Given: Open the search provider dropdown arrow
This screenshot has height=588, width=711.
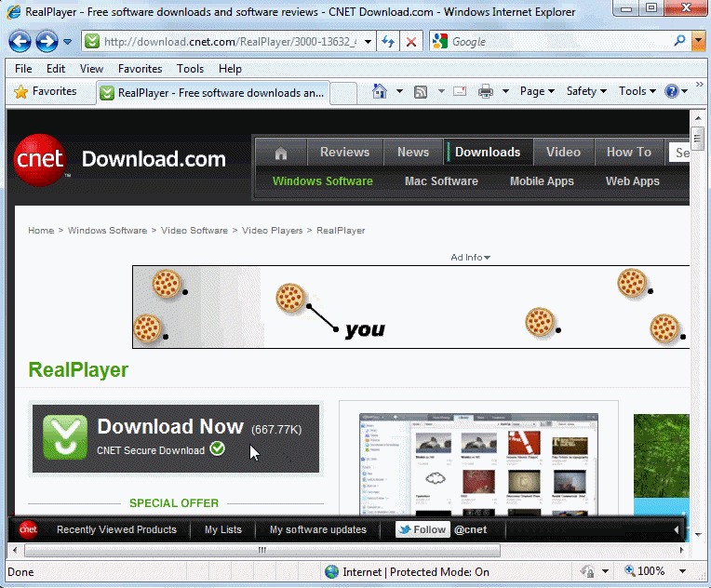Looking at the screenshot, I should coord(698,41).
